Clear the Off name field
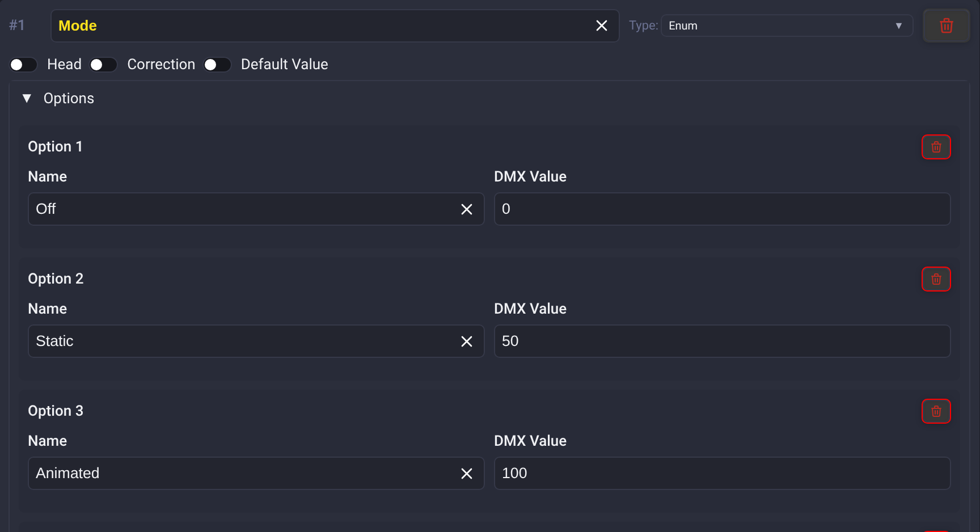 (x=467, y=209)
